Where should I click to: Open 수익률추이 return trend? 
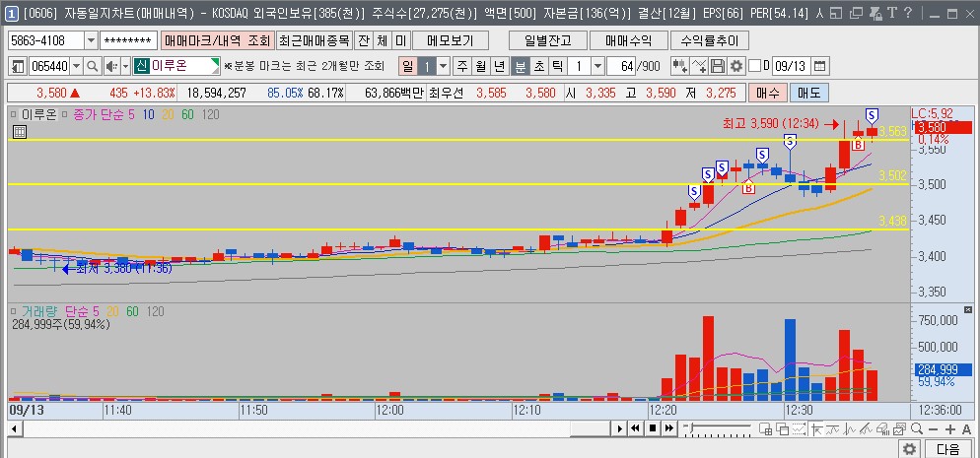pyautogui.click(x=710, y=41)
